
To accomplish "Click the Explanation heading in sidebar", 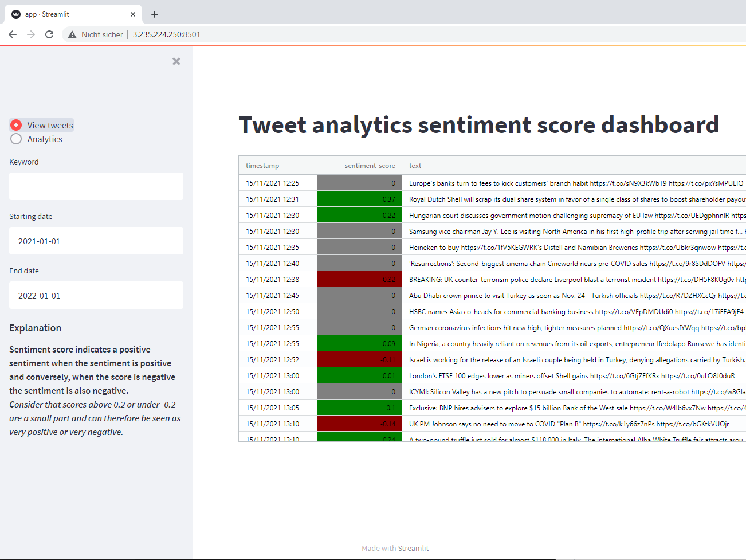I will tap(36, 328).
